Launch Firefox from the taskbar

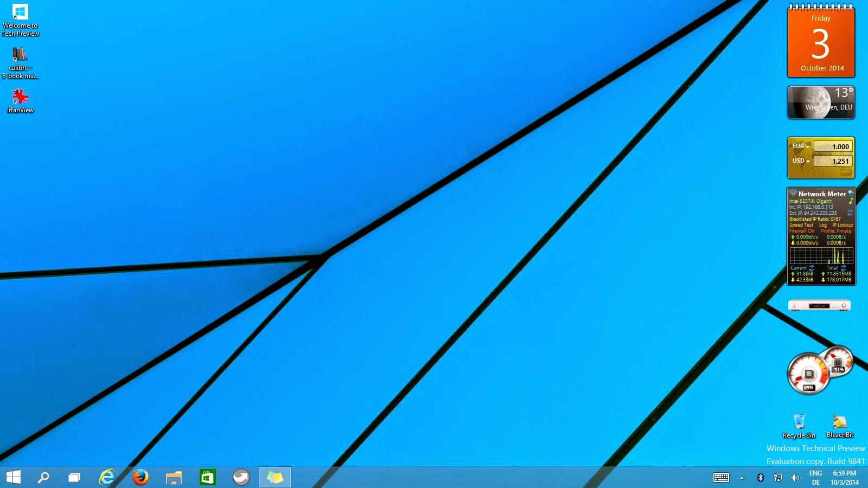pyautogui.click(x=141, y=478)
